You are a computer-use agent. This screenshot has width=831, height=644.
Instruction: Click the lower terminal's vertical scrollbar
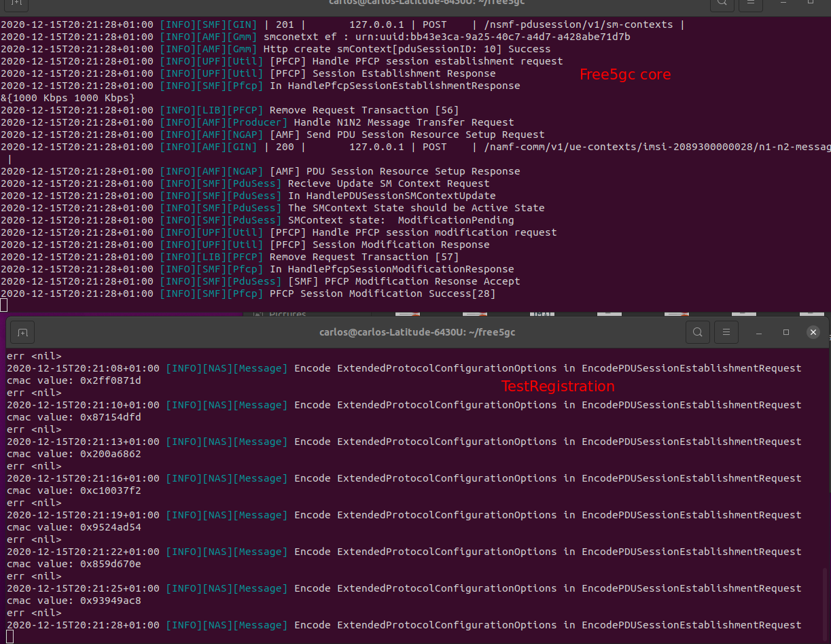[826, 598]
